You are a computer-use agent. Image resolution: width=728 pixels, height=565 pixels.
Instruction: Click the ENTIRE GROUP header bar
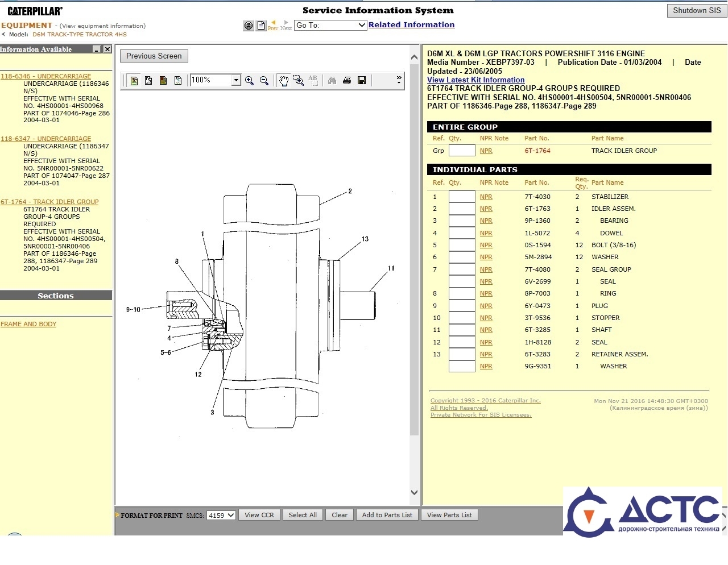tap(569, 127)
